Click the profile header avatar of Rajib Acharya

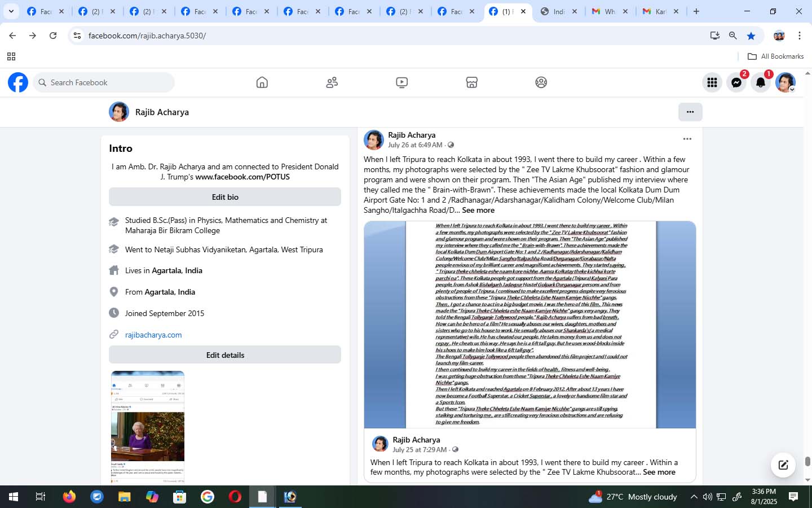coord(119,112)
